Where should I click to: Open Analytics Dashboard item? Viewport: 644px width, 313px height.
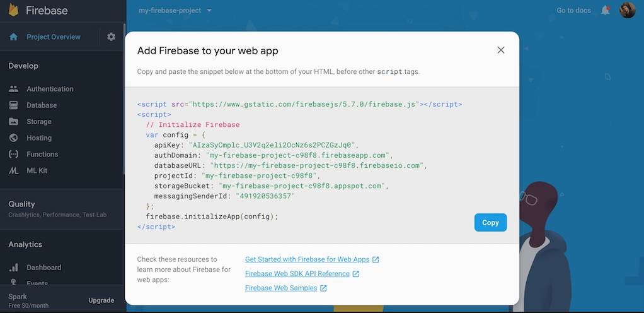44,268
